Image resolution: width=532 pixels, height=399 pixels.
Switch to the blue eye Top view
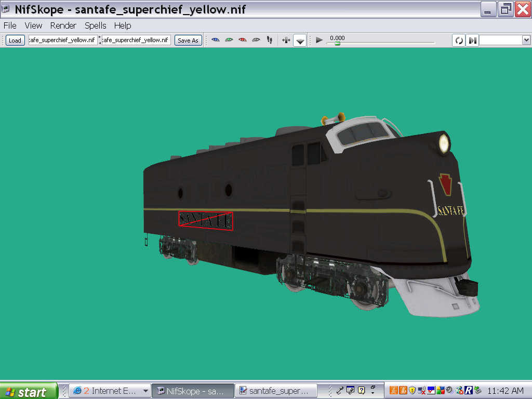pyautogui.click(x=216, y=40)
